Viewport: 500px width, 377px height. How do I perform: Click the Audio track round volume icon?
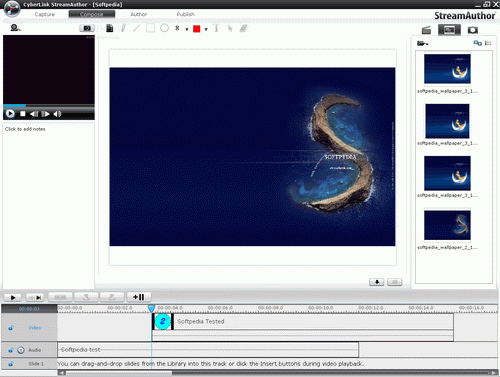[21, 350]
